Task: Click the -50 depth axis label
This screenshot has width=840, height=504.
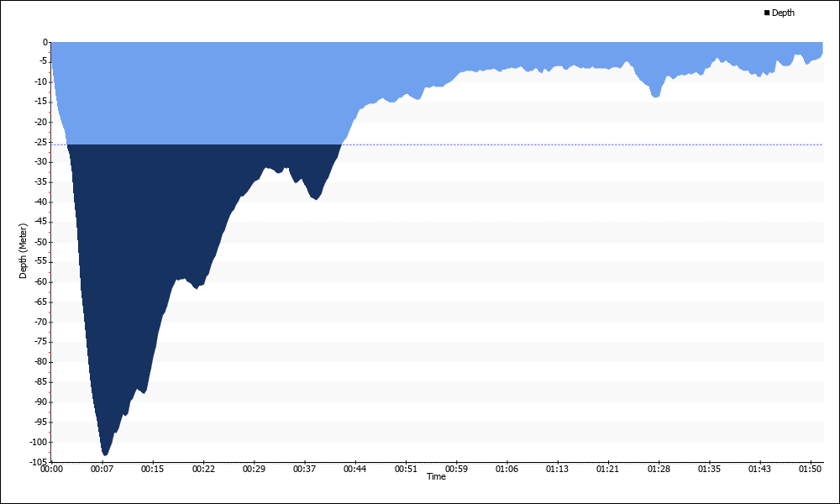Action: [42, 242]
